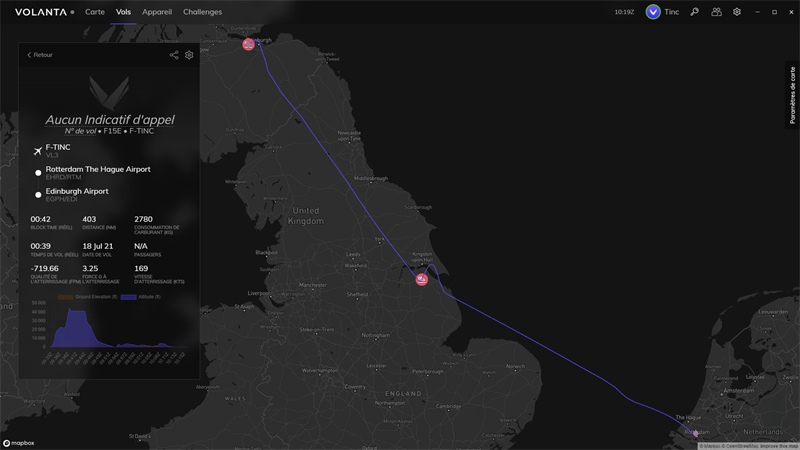
Task: Open flight panel settings gear
Action: click(x=189, y=55)
